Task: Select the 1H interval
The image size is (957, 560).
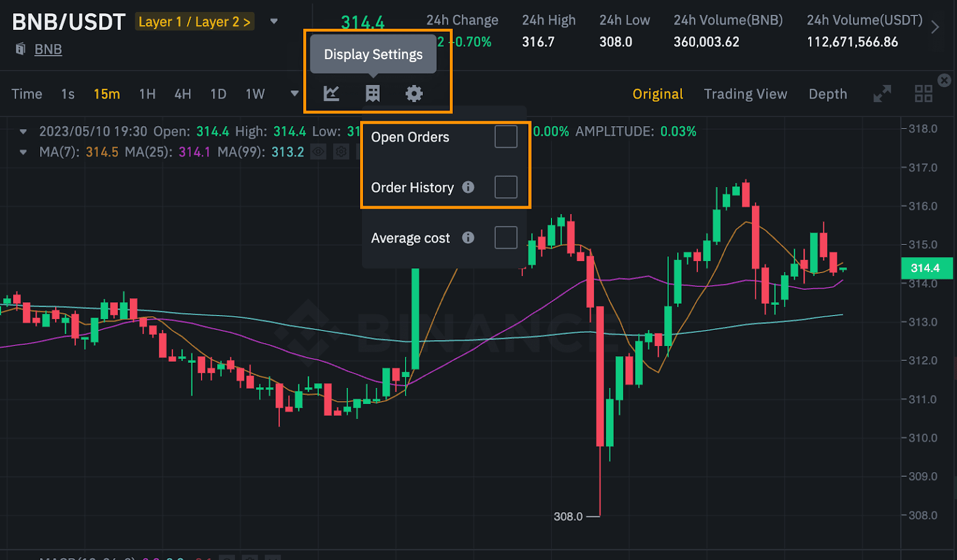Action: click(147, 94)
